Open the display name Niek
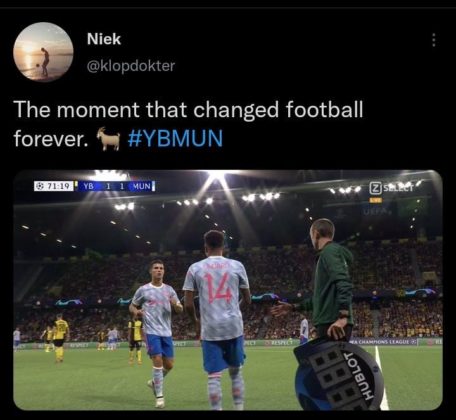Image resolution: width=456 pixels, height=420 pixels. 104,39
